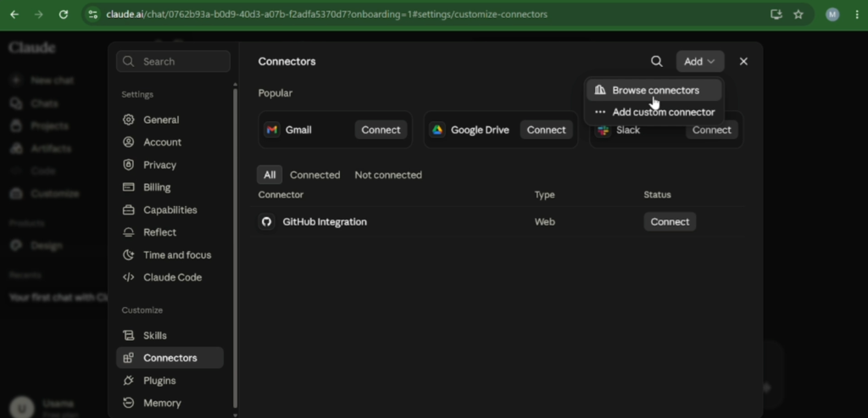
Task: Click the browser address bar URL
Action: (x=326, y=14)
